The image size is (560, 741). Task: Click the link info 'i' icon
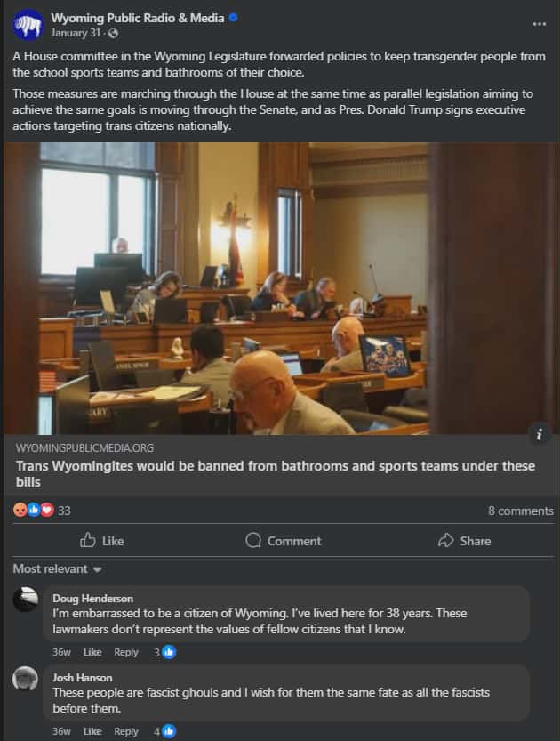[540, 434]
